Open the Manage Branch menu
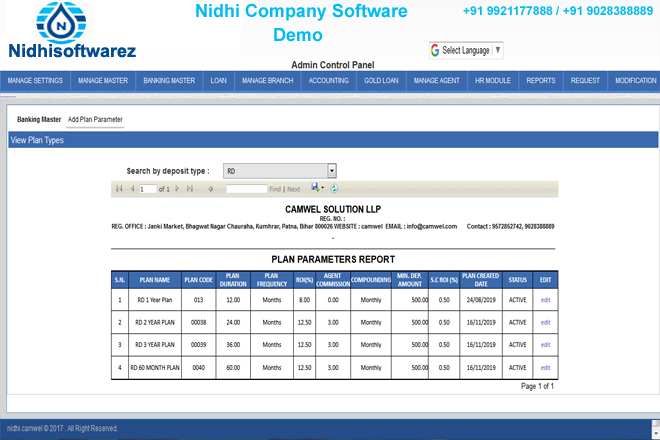 [268, 80]
